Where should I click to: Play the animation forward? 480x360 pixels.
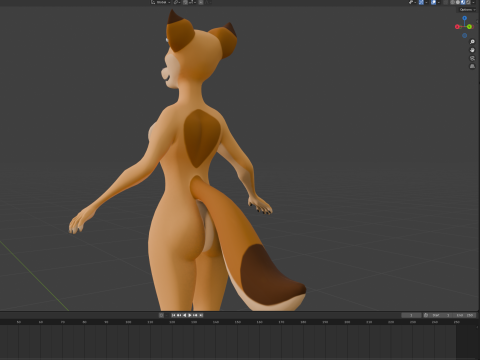pos(190,315)
